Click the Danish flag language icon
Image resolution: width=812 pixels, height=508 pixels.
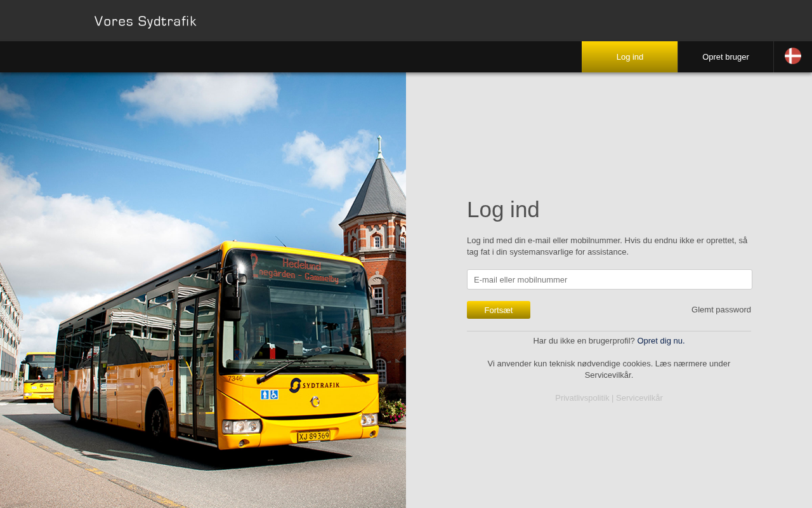coord(793,56)
